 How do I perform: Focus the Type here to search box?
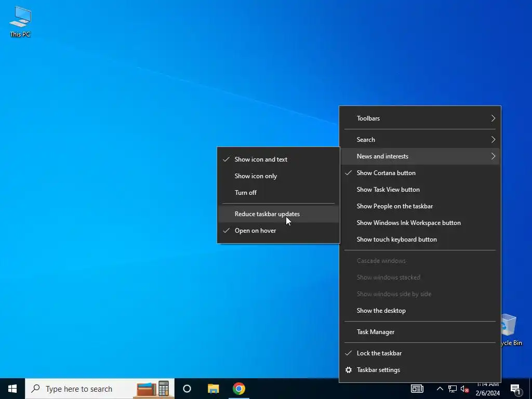coord(100,389)
